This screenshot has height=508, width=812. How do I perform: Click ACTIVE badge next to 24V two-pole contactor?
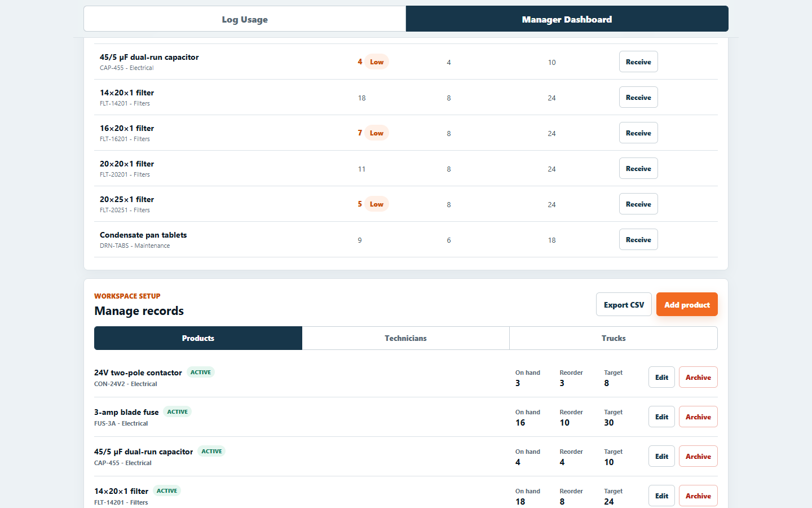point(201,373)
